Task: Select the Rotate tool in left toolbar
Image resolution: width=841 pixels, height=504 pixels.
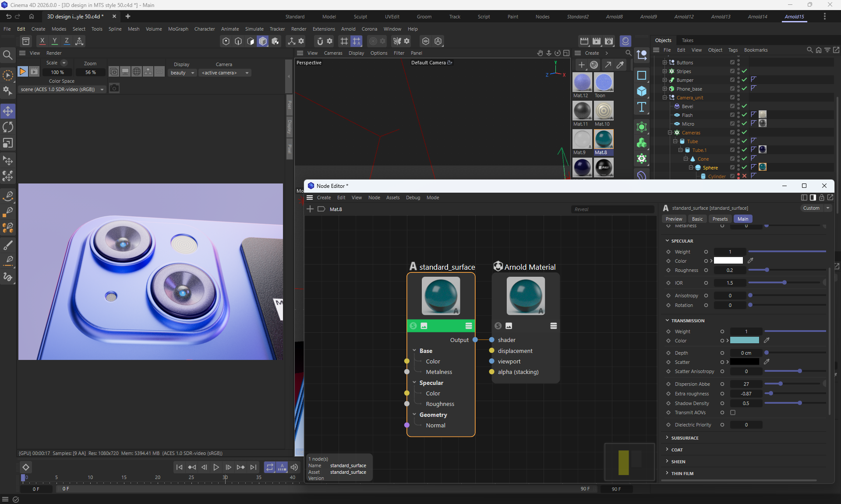Action: [x=8, y=127]
